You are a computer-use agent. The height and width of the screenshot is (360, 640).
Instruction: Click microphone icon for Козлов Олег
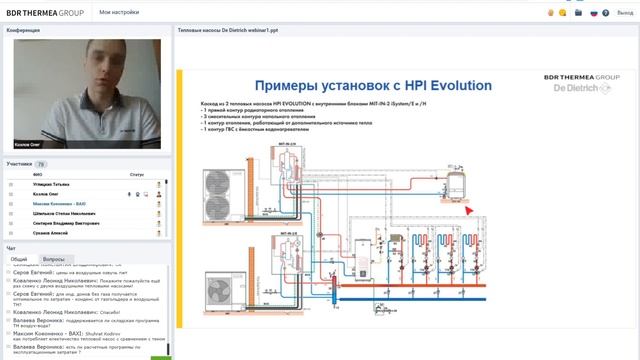click(x=129, y=194)
